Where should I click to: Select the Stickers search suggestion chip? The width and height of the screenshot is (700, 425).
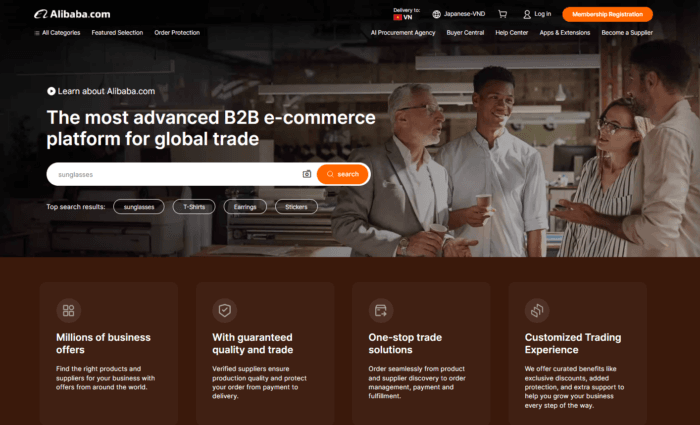296,207
